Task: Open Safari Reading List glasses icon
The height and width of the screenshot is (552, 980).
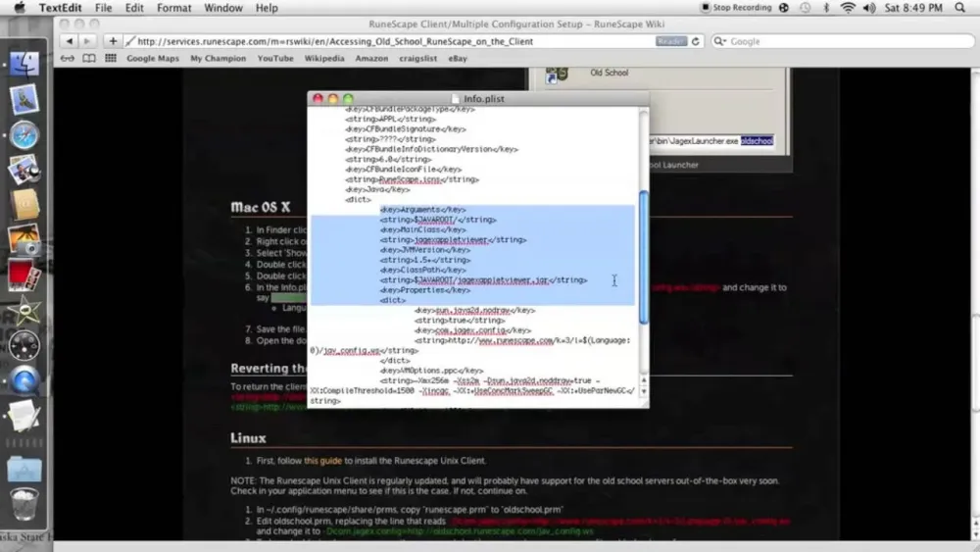Action: pos(67,58)
